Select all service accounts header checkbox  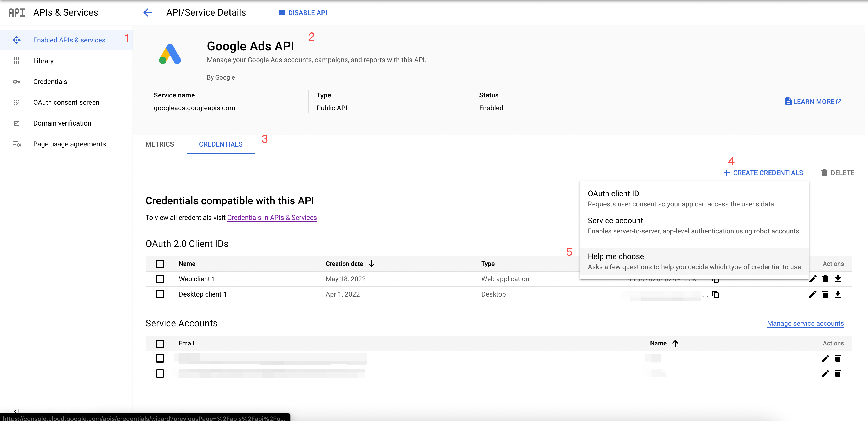(160, 344)
